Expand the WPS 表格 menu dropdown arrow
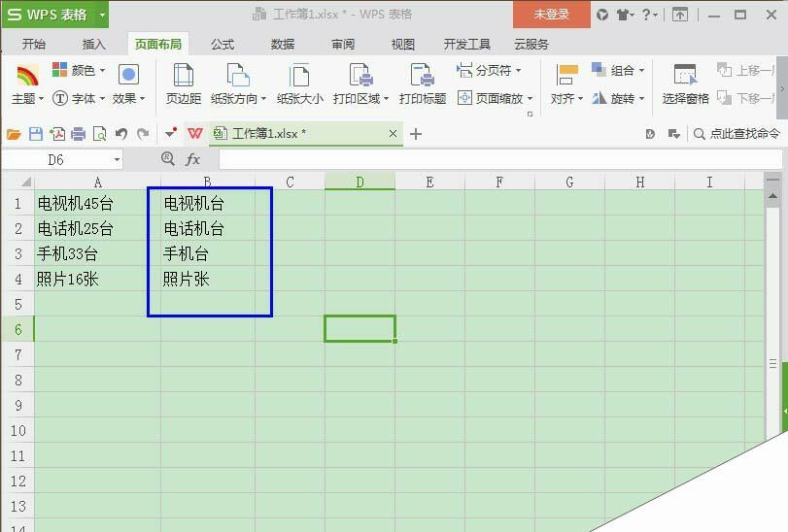The height and width of the screenshot is (532, 788). [x=102, y=15]
